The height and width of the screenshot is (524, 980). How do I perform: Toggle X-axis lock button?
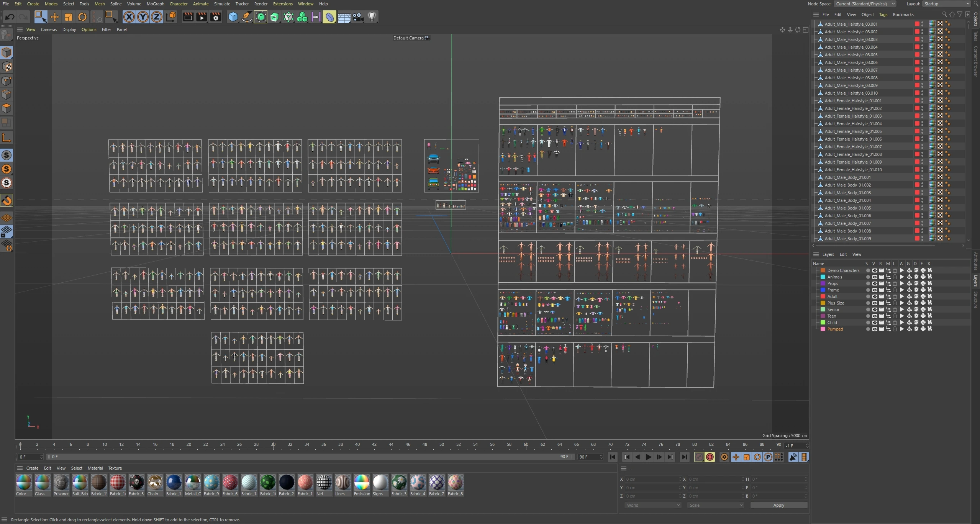[x=129, y=17]
